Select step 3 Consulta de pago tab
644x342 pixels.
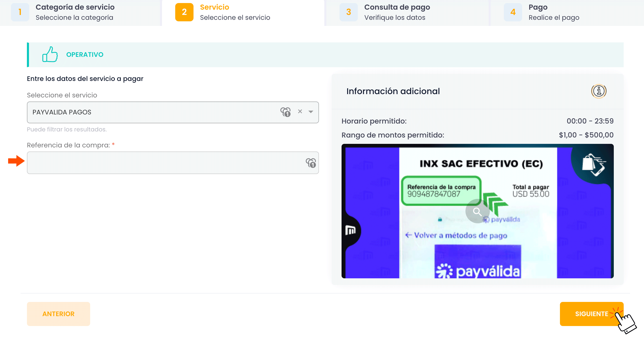[x=407, y=13]
